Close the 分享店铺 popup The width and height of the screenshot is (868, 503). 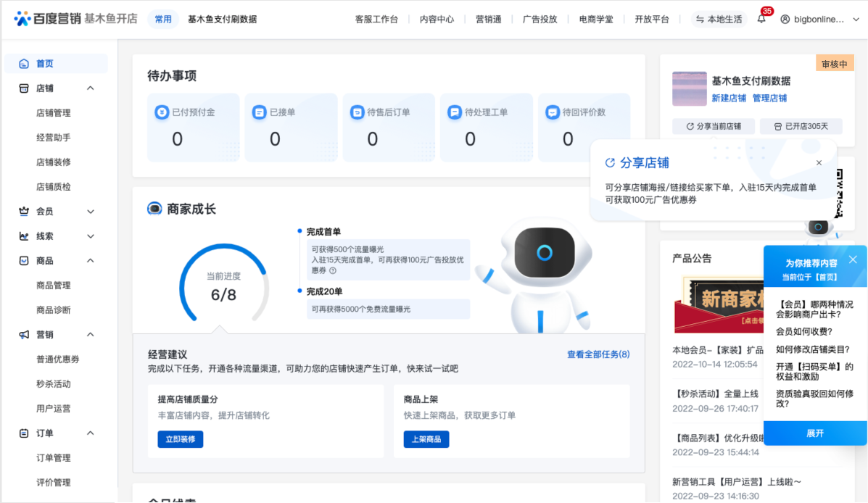[x=819, y=163]
